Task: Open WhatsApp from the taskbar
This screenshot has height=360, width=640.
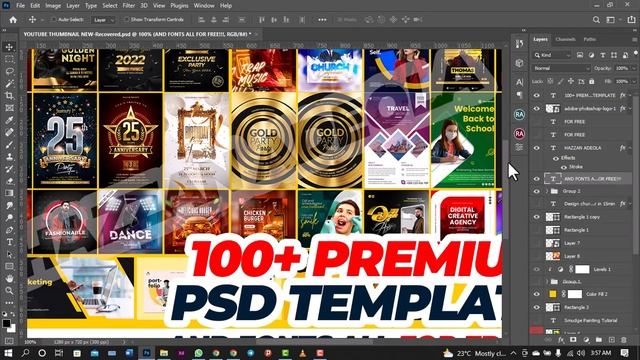Action: (198, 353)
